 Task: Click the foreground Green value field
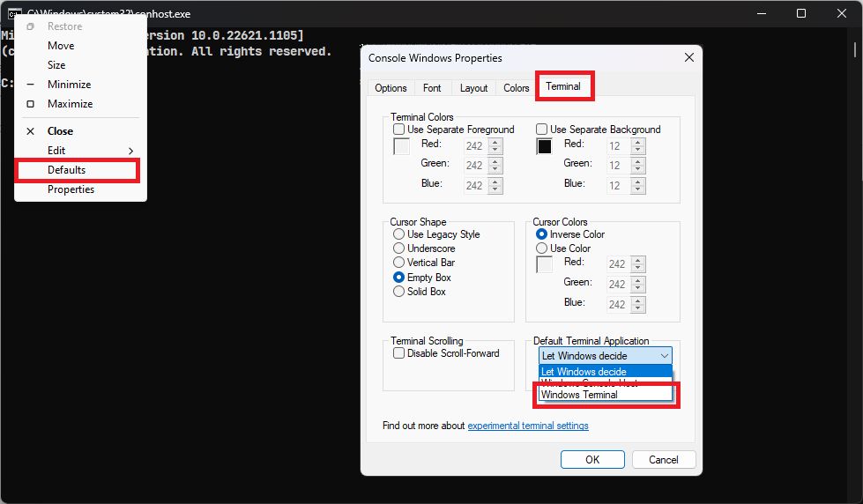[x=475, y=165]
